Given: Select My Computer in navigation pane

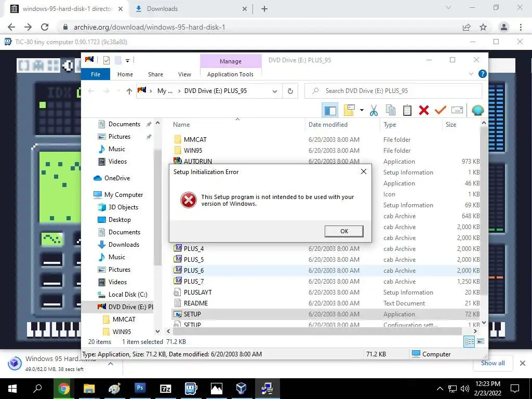Looking at the screenshot, I should (124, 195).
